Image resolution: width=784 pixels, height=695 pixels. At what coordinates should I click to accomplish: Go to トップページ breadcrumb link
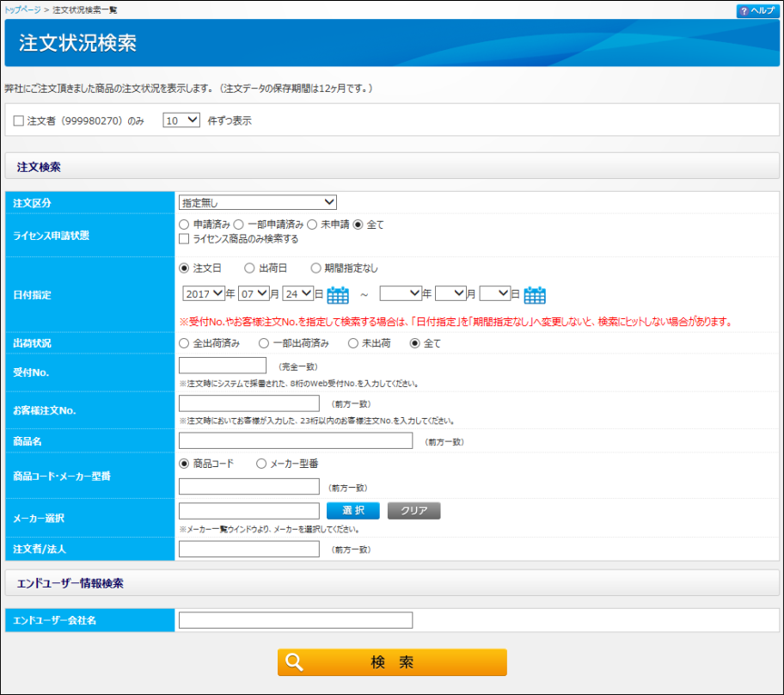point(21,9)
